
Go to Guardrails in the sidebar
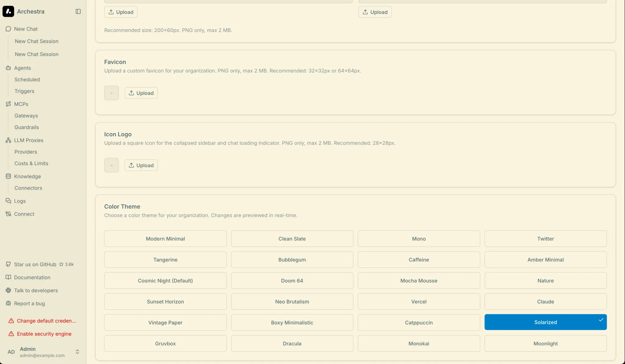click(27, 127)
